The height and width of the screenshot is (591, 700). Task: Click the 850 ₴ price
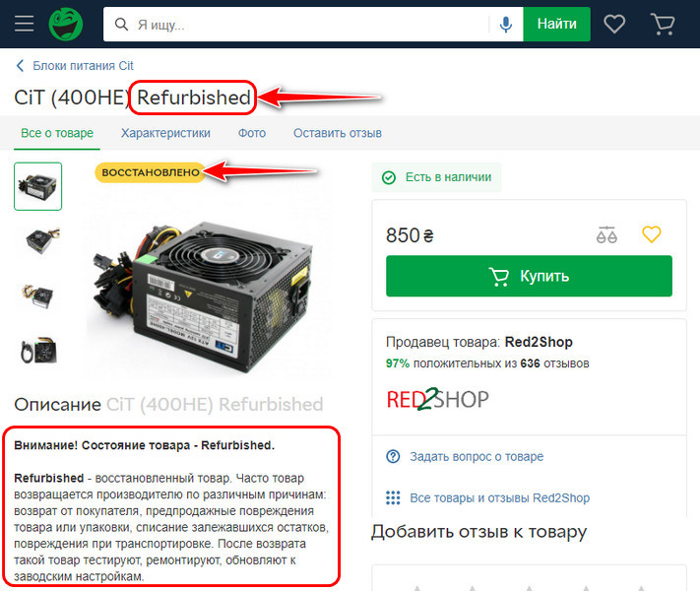point(410,235)
